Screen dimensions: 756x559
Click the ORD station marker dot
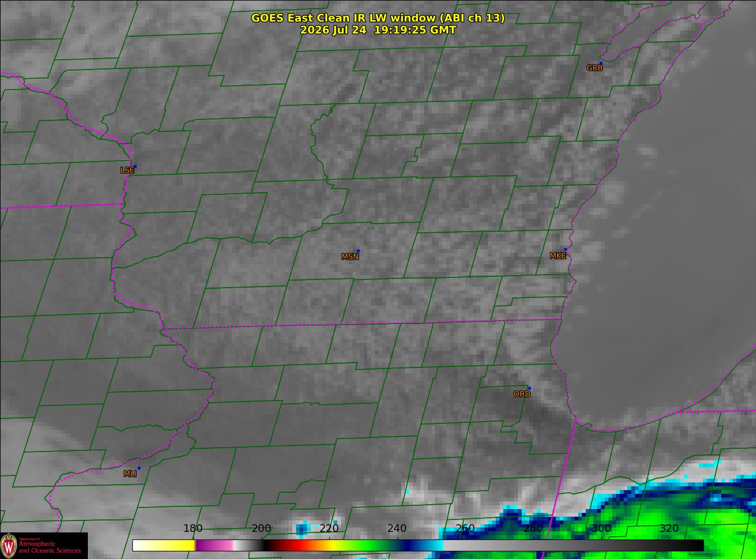coord(529,389)
